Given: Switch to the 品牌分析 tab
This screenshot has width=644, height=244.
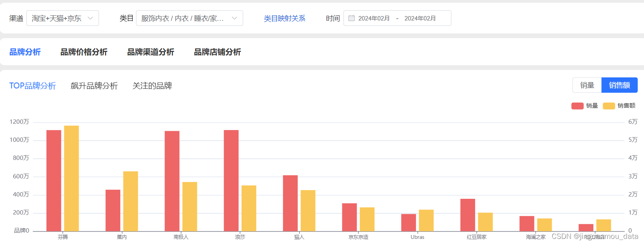Looking at the screenshot, I should [25, 52].
